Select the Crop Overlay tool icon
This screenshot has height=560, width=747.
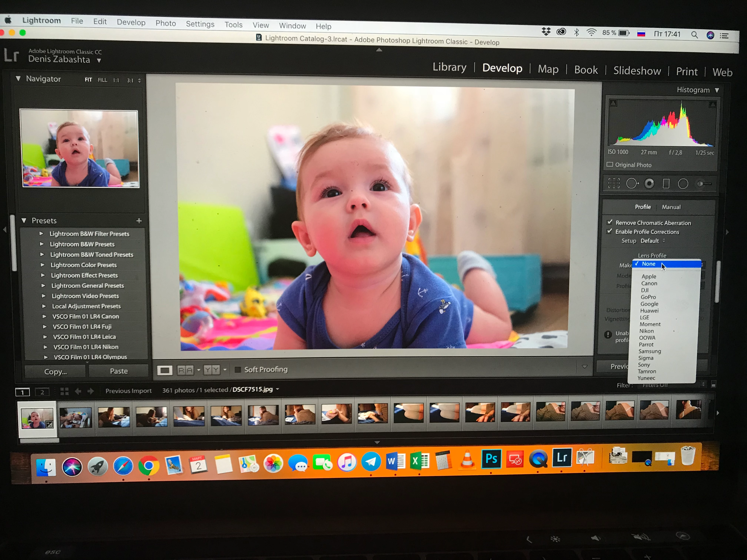pyautogui.click(x=614, y=183)
